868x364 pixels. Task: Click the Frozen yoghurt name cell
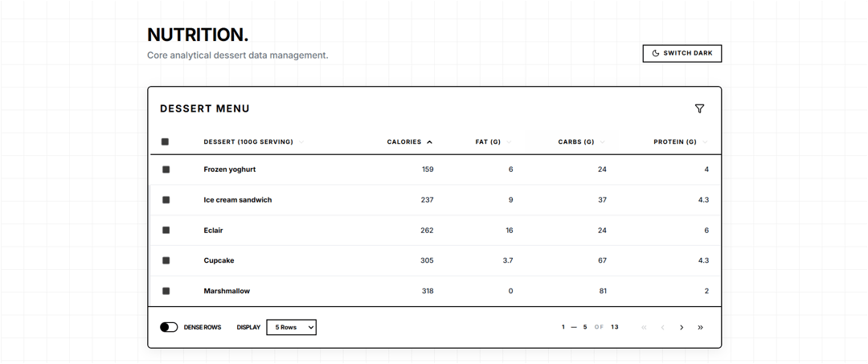tap(230, 170)
